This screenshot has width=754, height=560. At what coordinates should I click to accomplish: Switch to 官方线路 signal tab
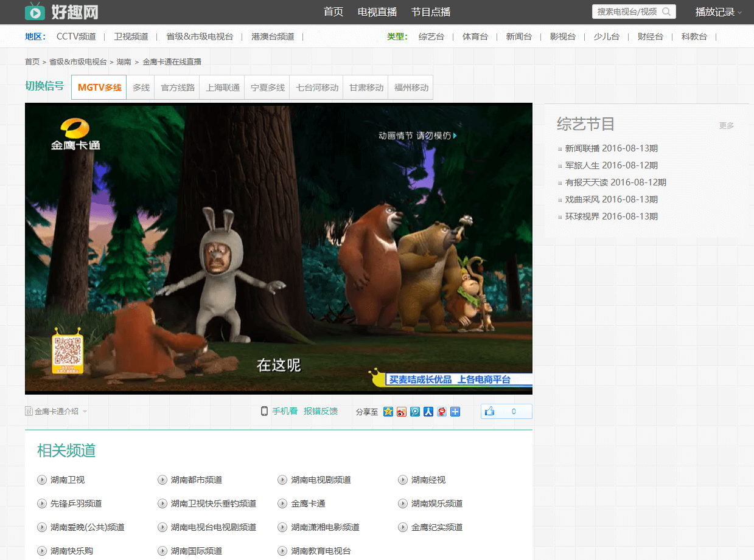point(178,87)
